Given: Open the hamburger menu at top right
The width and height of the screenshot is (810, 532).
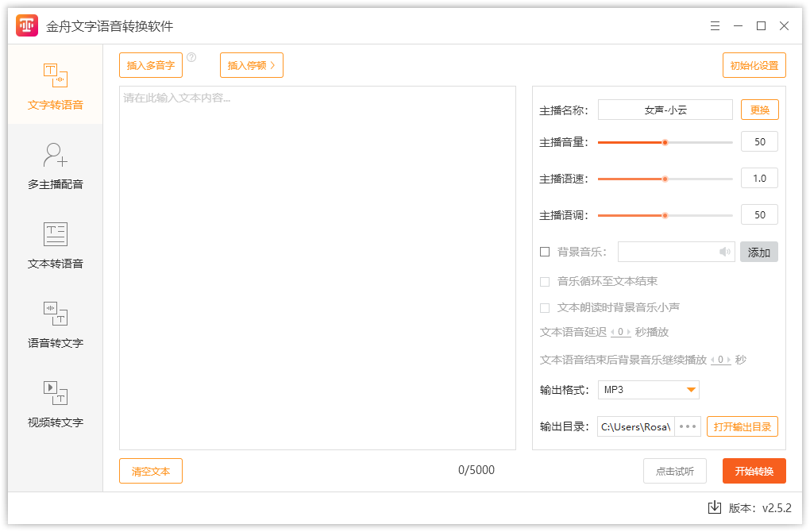Looking at the screenshot, I should [714, 25].
